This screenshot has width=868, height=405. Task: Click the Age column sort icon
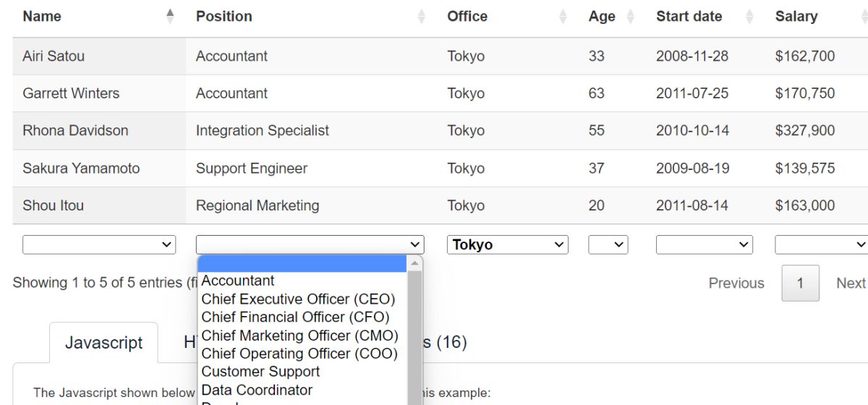pos(630,17)
